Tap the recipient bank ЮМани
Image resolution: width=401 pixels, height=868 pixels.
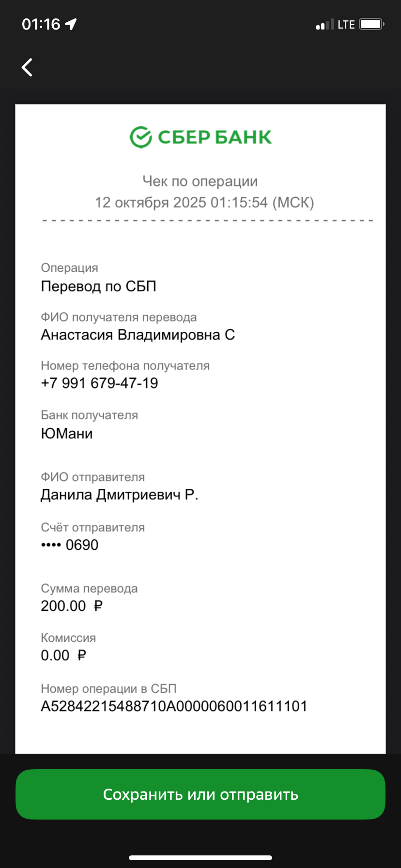coord(67,433)
